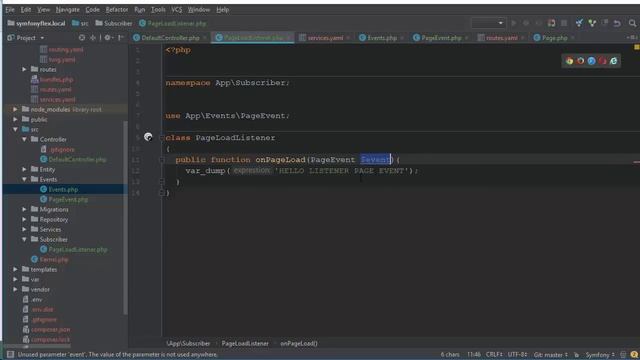640x360 pixels.
Task: Click UTF-8 encoding selector in status bar
Action: coord(518,354)
